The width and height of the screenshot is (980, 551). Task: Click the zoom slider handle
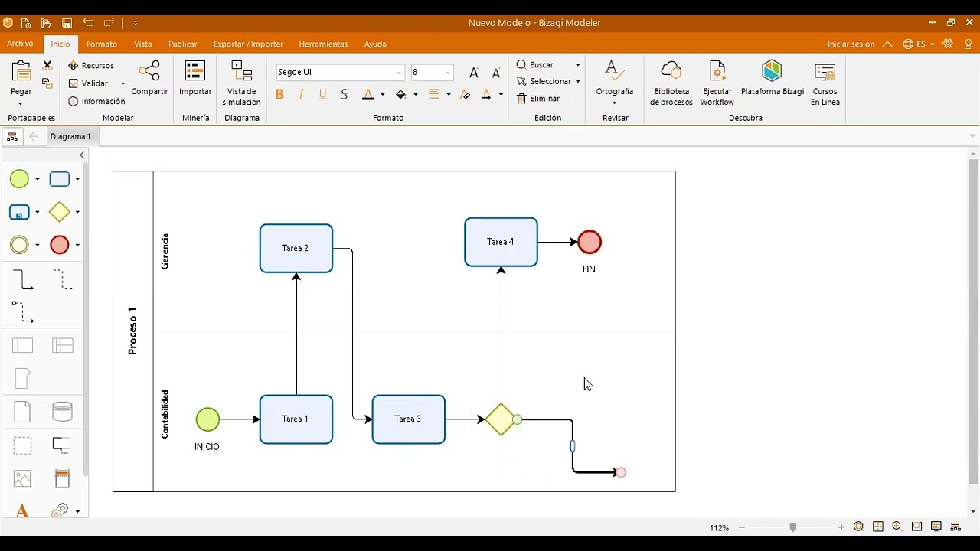coord(793,527)
